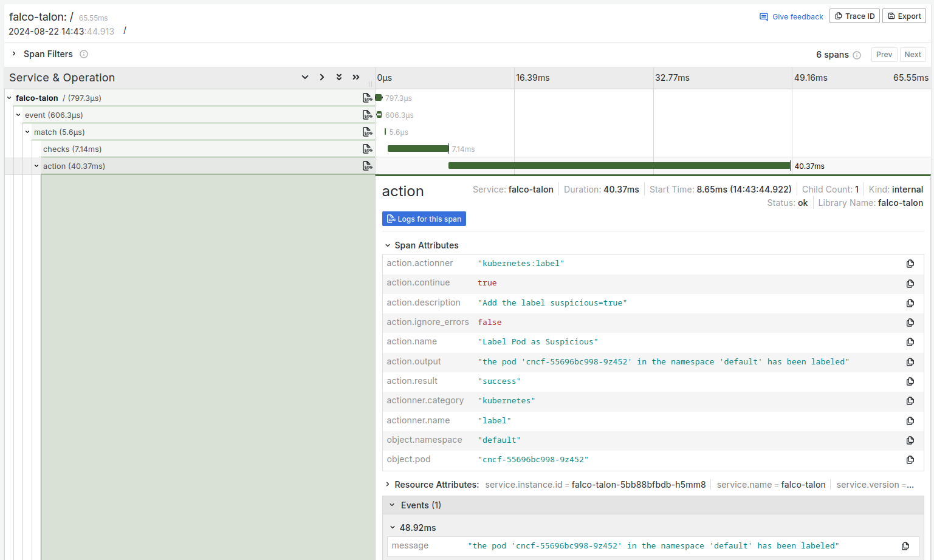Screen dimensions: 934x560
Task: Copy the action.actionner attribute value
Action: point(910,263)
